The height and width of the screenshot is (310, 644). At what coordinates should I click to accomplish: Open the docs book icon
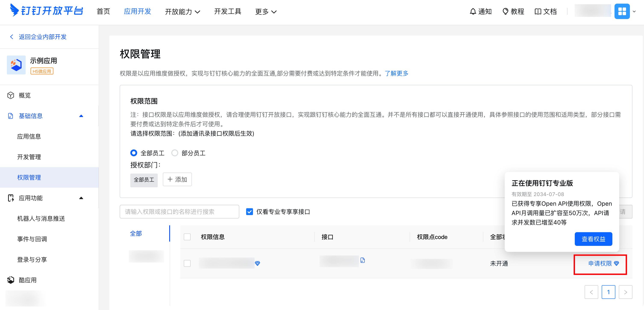tap(538, 12)
